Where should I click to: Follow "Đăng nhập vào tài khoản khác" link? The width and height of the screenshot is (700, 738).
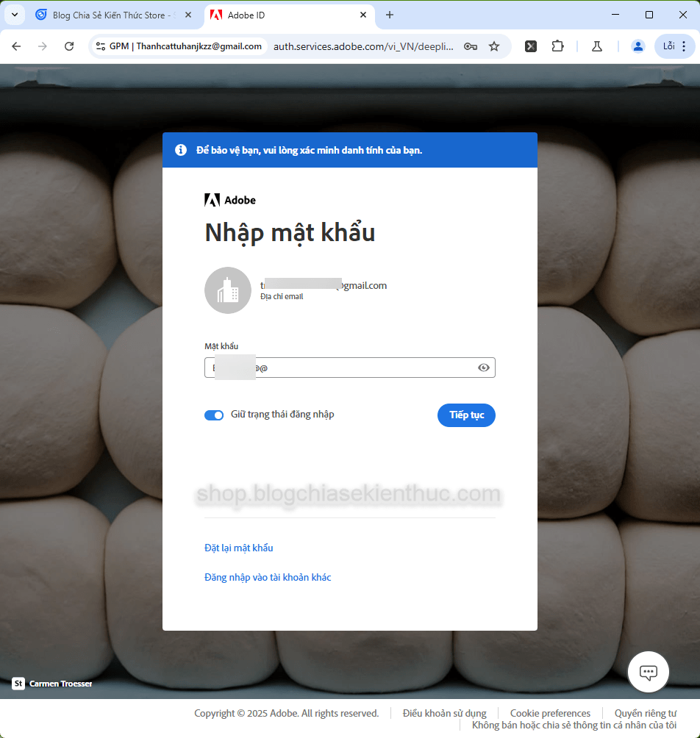(268, 577)
